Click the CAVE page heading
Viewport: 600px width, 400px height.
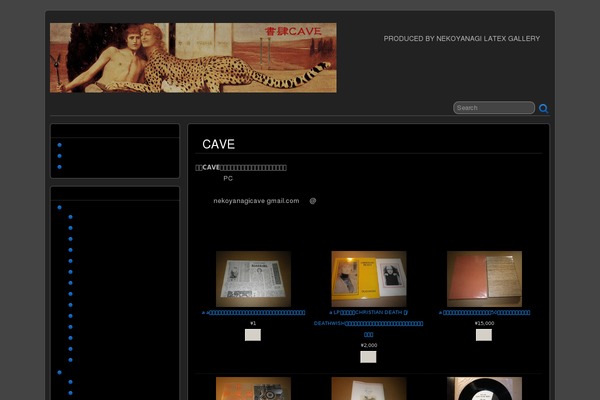click(x=218, y=144)
